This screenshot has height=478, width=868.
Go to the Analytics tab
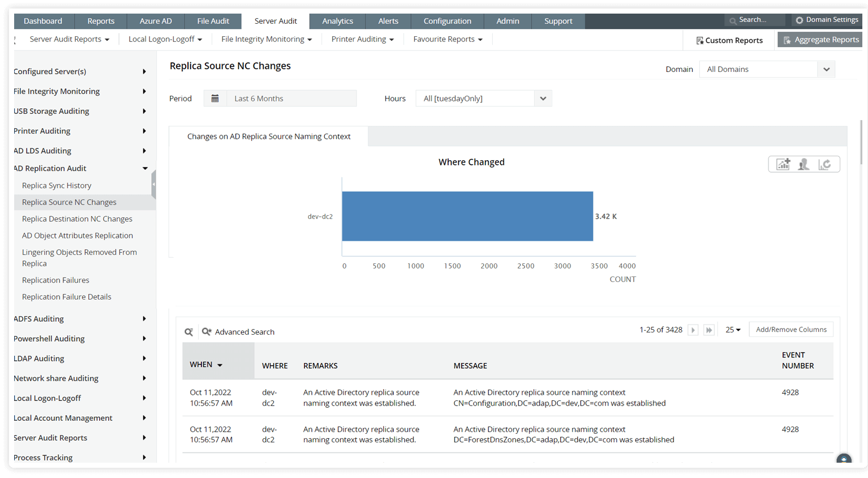point(338,21)
